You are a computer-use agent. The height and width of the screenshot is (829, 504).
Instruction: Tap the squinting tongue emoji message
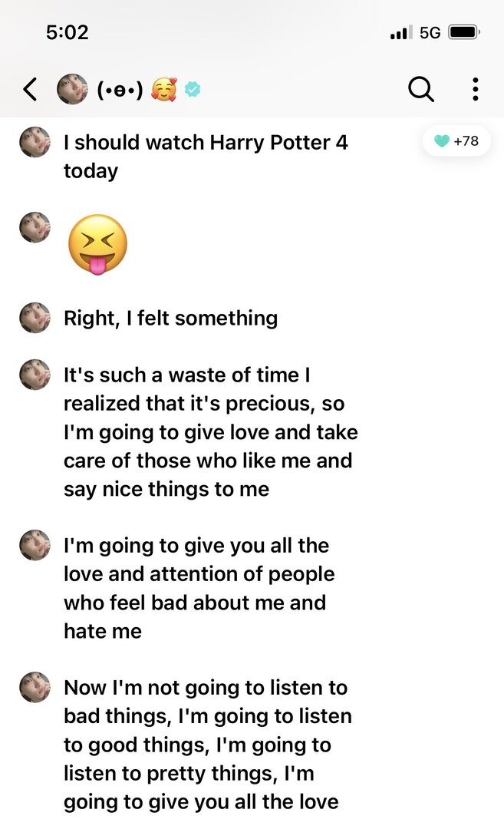pos(97,244)
